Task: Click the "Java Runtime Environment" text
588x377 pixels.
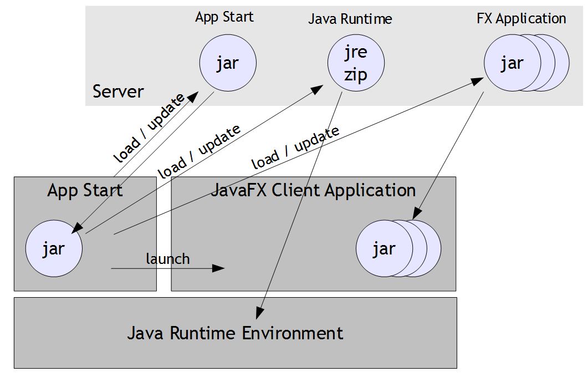Action: 235,333
